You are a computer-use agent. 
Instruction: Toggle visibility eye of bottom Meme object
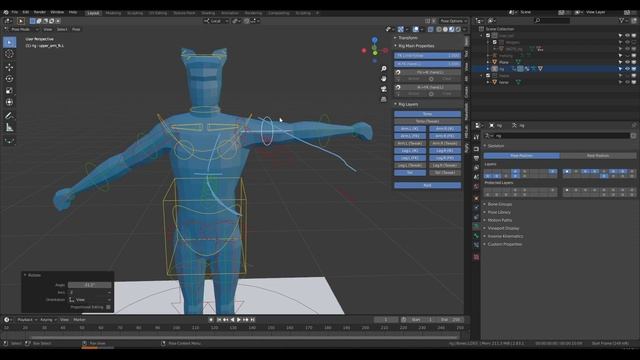pyautogui.click(x=627, y=82)
